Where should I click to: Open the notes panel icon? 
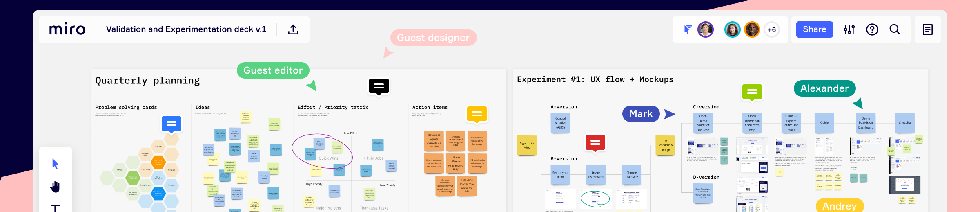coord(927,29)
